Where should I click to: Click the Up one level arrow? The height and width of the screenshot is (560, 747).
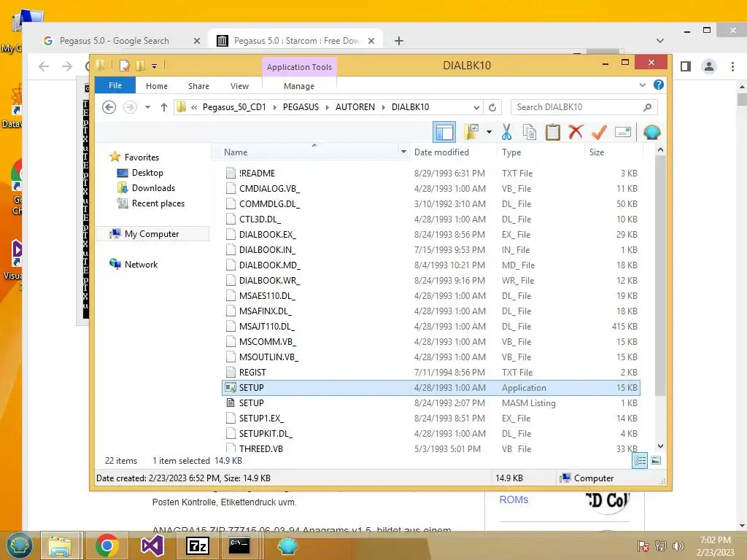click(x=164, y=107)
